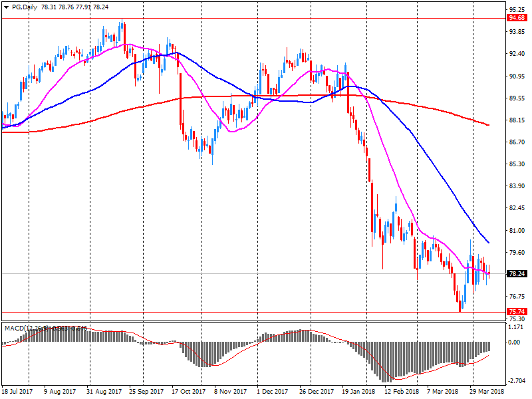Click the 81.00 price scale value
The height and width of the screenshot is (399, 532).
coord(517,230)
